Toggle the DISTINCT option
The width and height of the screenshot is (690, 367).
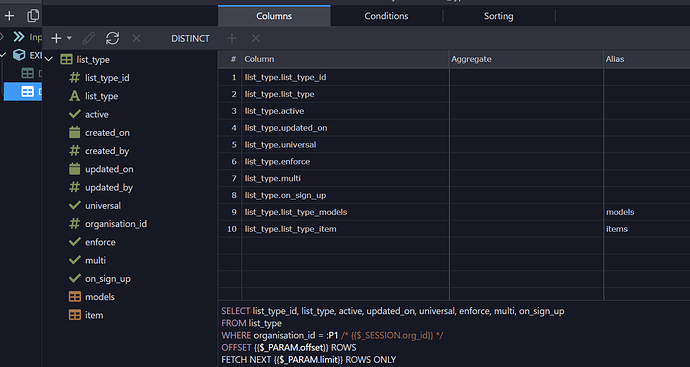point(190,39)
